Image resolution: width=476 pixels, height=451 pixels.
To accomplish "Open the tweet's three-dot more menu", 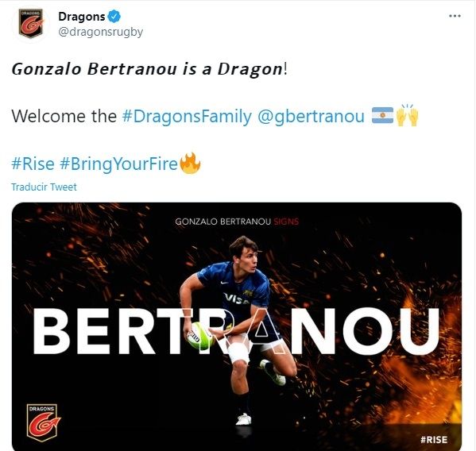I will point(455,16).
